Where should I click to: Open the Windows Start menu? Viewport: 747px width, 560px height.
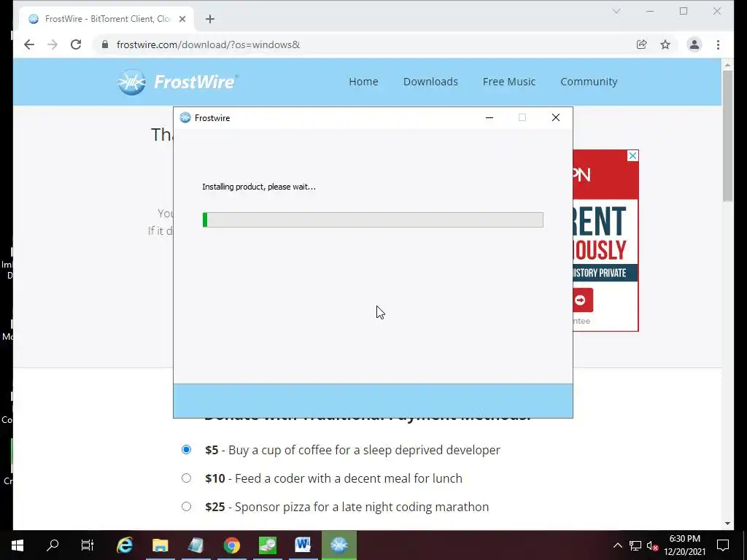[x=18, y=545]
